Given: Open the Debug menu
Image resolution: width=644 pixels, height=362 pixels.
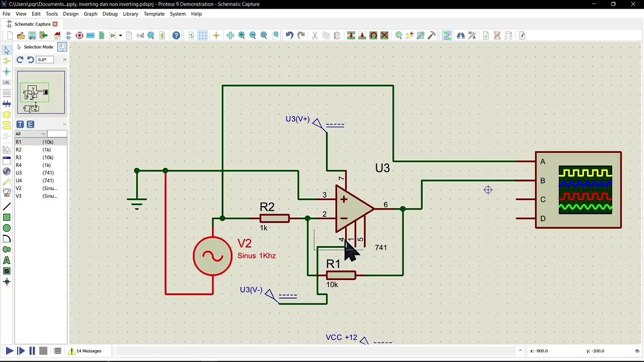Looking at the screenshot, I should [110, 14].
